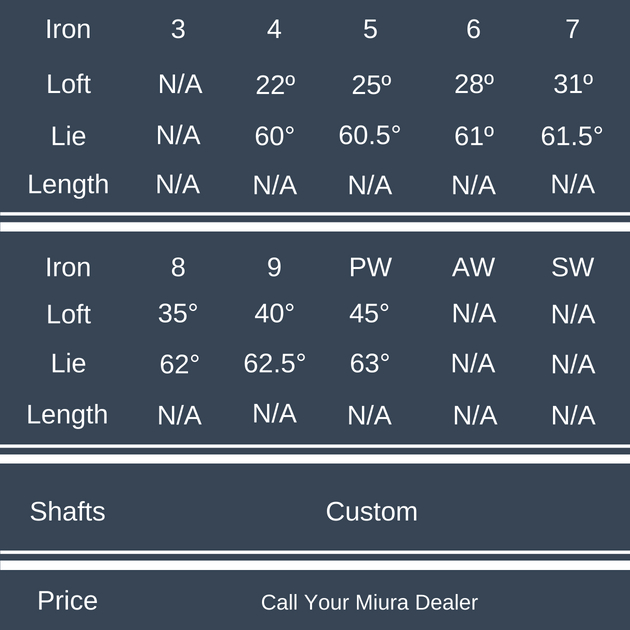Select the 31º loft cell
Image resolution: width=630 pixels, height=630 pixels.
coord(573,85)
